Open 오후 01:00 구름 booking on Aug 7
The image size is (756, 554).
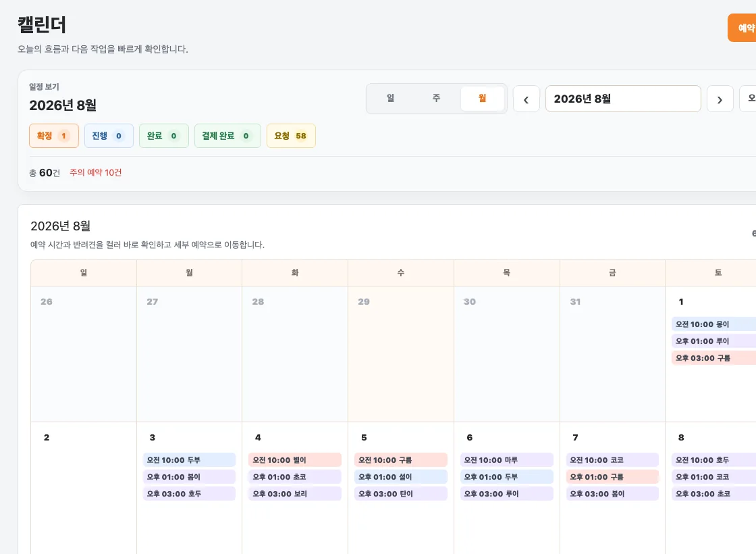click(612, 477)
